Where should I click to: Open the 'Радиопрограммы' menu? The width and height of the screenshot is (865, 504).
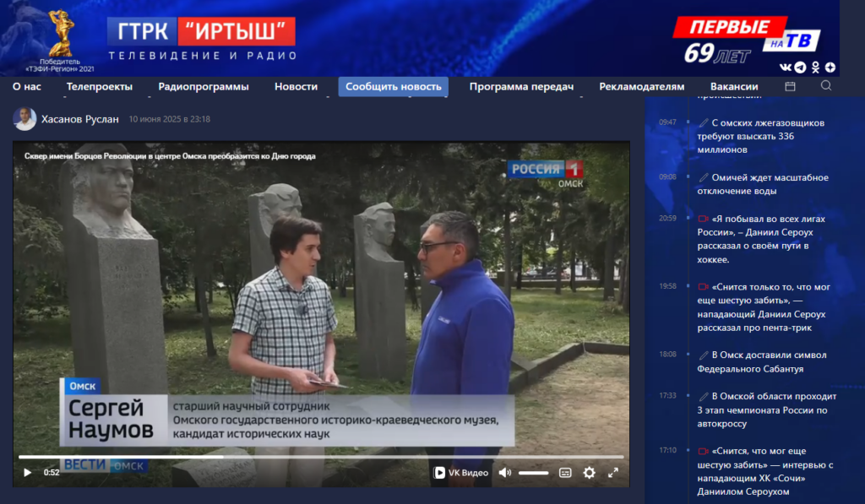pos(204,87)
